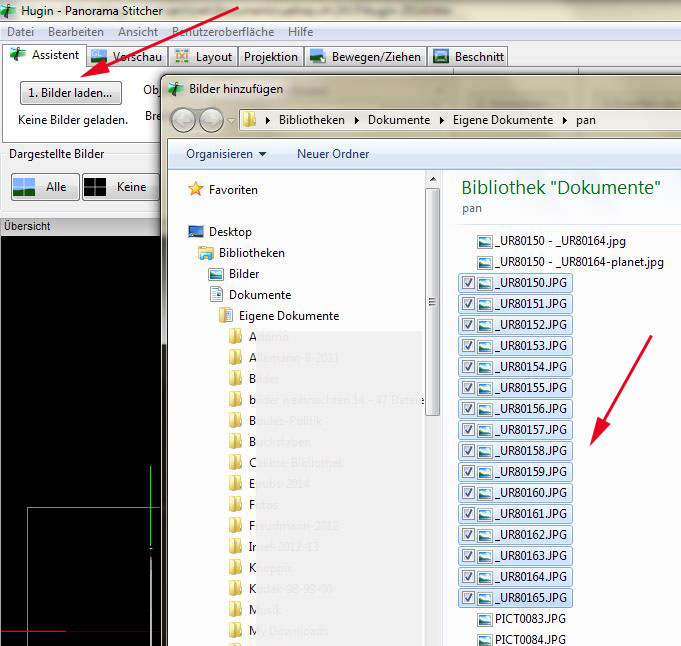Click the image icon of _UR80159.JPG
Image resolution: width=681 pixels, height=646 pixels.
pyautogui.click(x=485, y=472)
